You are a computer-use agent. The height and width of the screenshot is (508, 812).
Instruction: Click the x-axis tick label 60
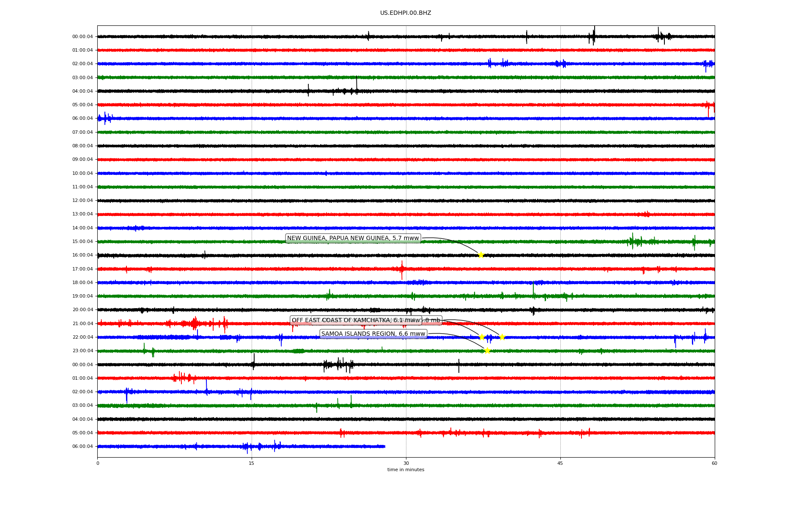pyautogui.click(x=714, y=463)
